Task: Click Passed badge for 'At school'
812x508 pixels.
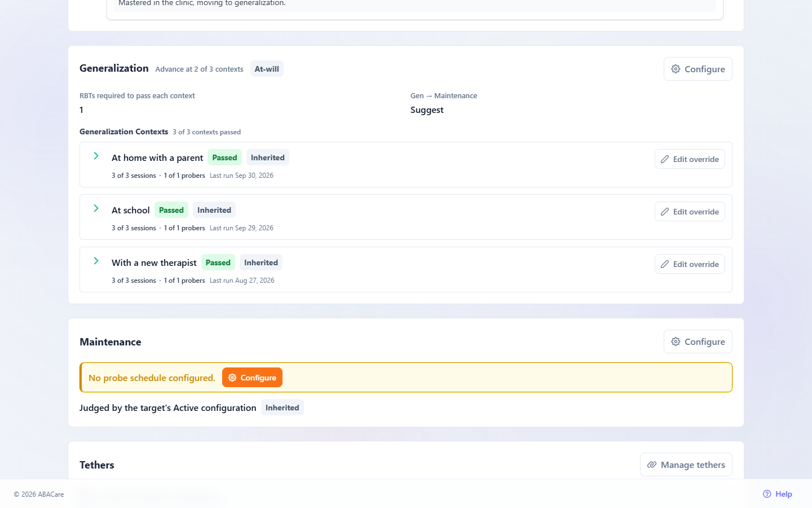Action: point(171,210)
